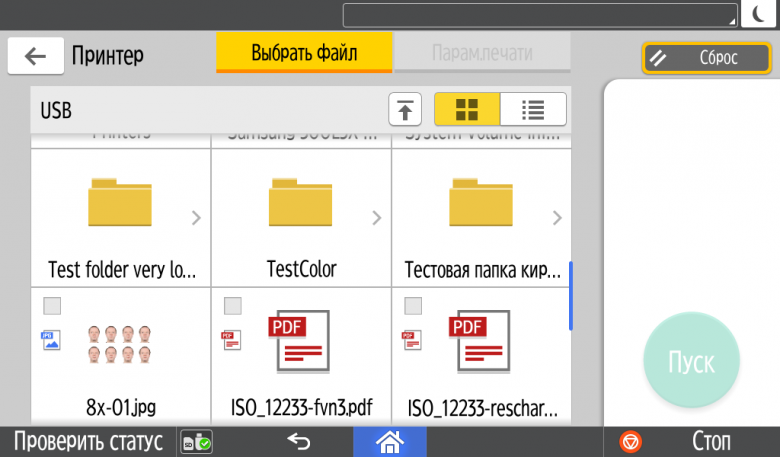Go to the Home screen

click(x=390, y=442)
